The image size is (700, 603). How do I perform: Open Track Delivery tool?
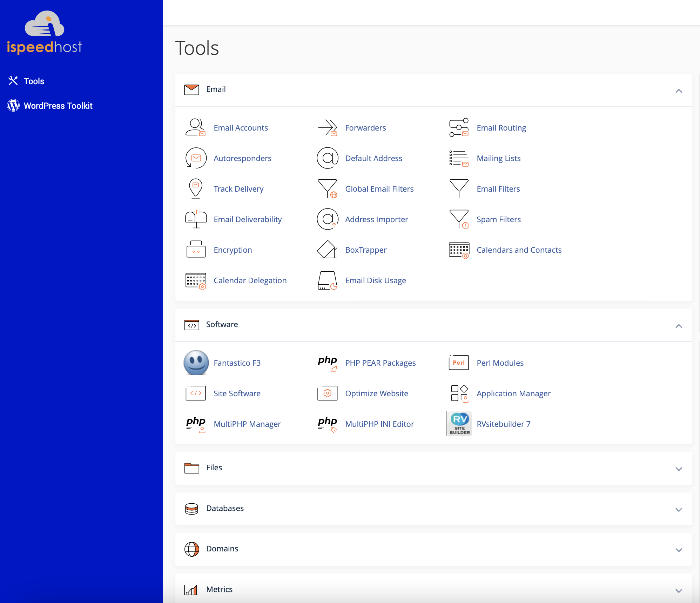[239, 188]
